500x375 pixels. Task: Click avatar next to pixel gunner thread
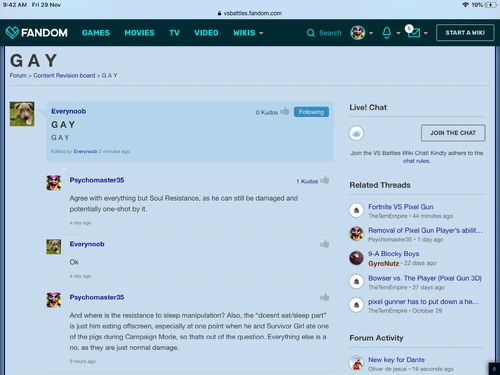pyautogui.click(x=356, y=305)
